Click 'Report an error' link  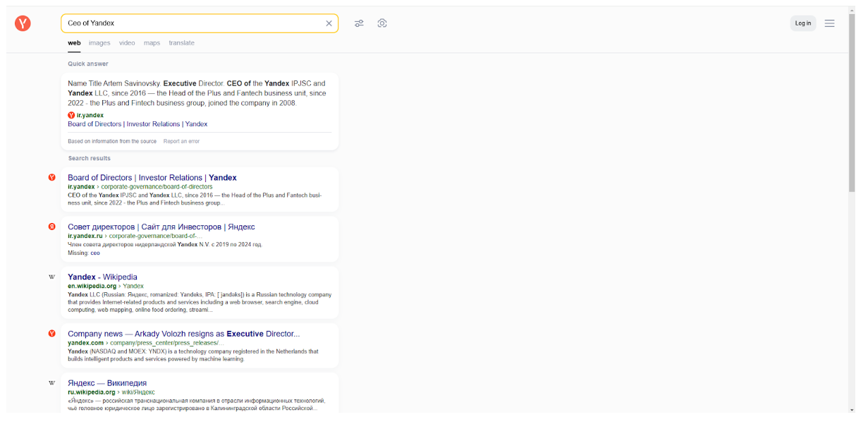[x=181, y=141]
